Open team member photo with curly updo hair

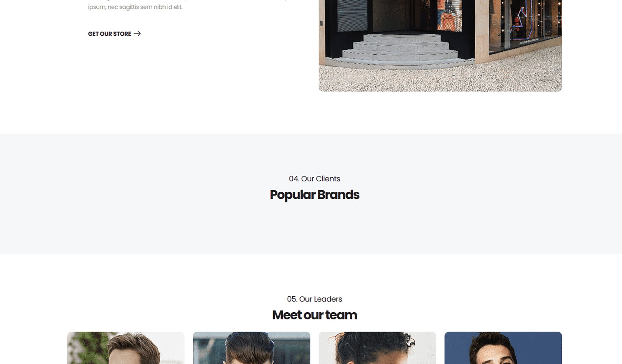coord(377,348)
